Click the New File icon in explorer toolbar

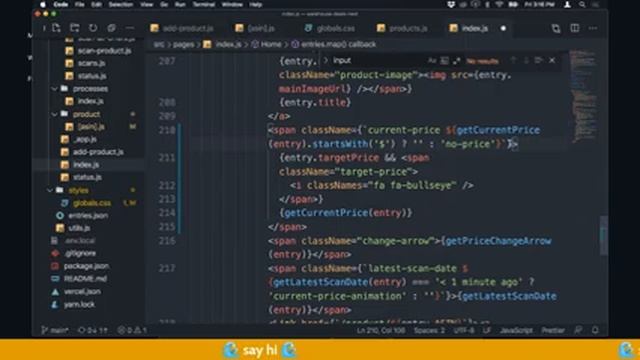pos(56,28)
